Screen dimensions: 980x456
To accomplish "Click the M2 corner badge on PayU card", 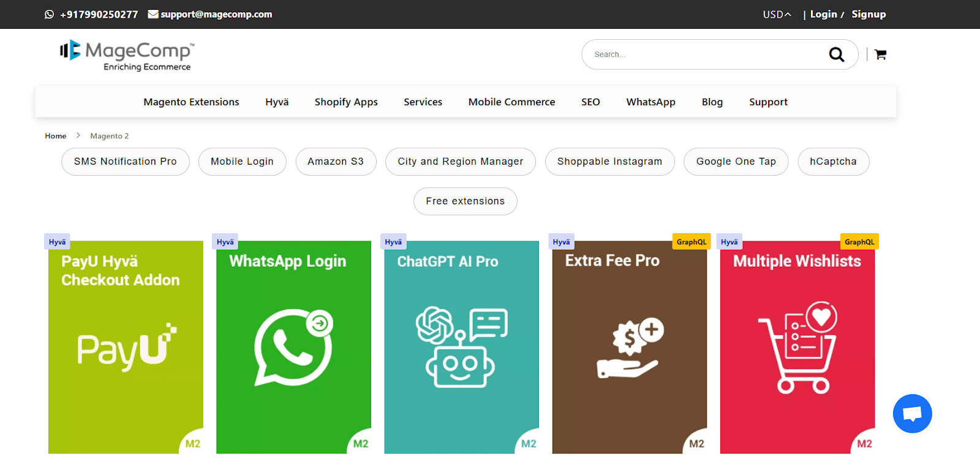I will 193,444.
